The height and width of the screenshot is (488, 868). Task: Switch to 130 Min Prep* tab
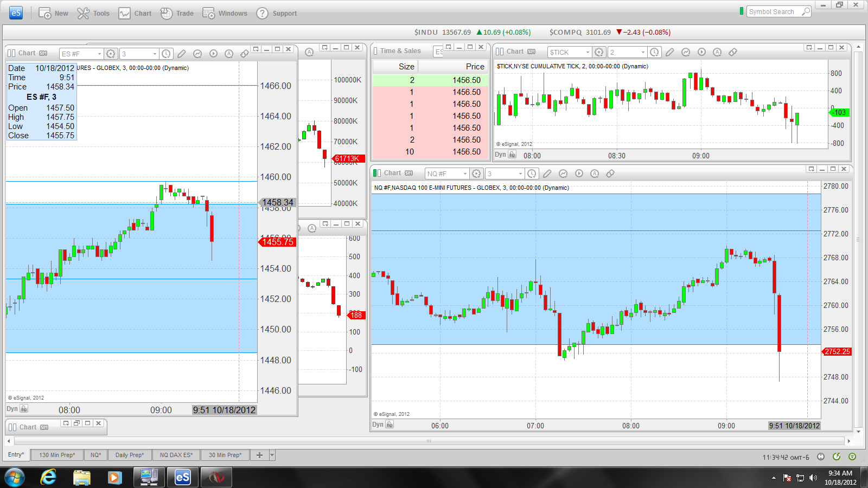(57, 455)
